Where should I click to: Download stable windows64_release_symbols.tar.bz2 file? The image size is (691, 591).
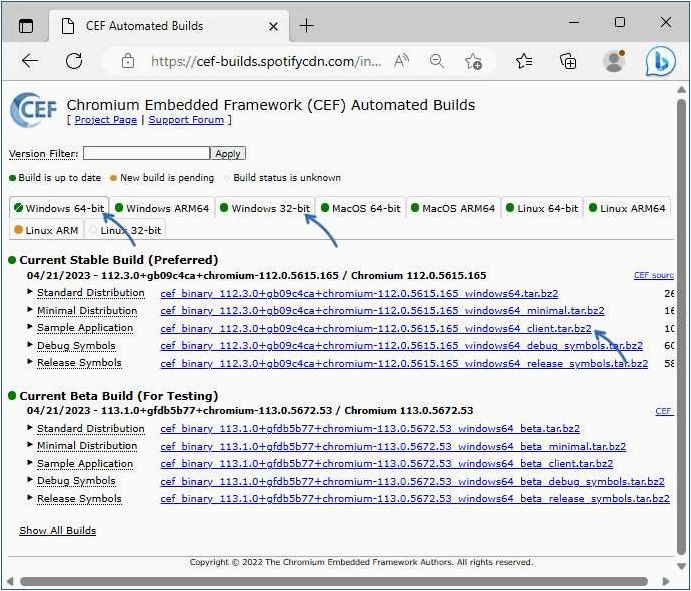pyautogui.click(x=404, y=363)
